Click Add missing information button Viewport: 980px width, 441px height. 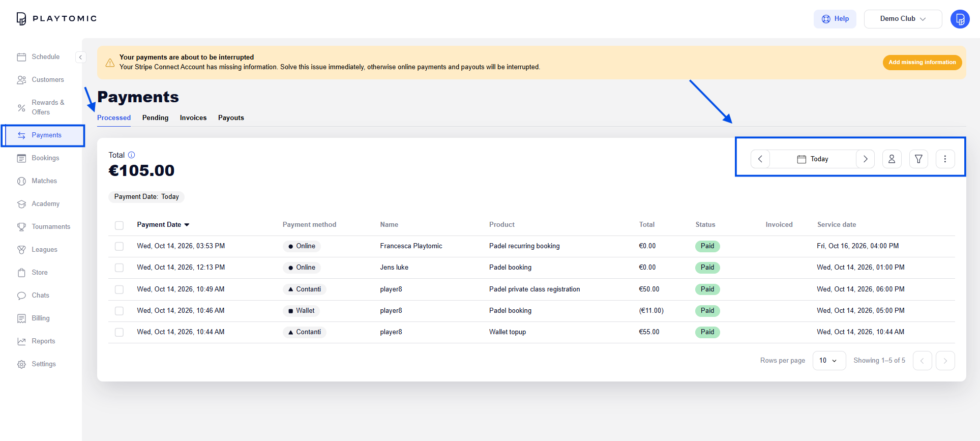point(922,63)
